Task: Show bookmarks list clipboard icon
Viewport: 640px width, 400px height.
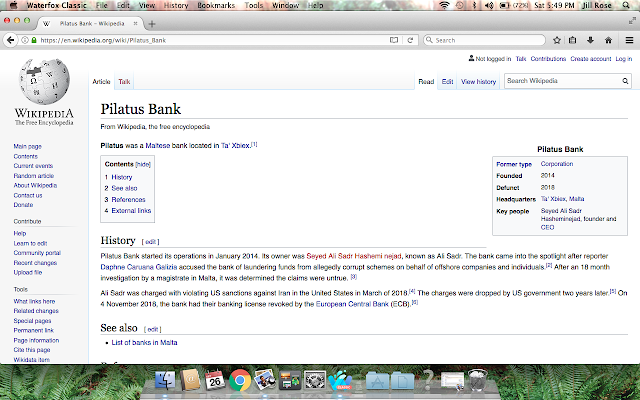Action: pyautogui.click(x=573, y=40)
